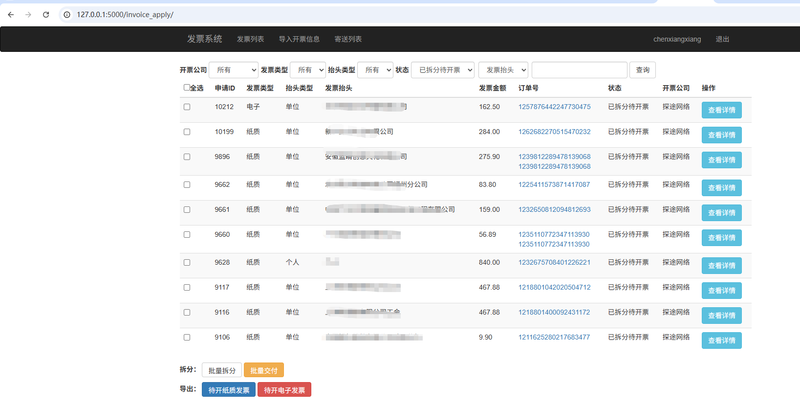Select the checkbox for application 9628
800x408 pixels.
(187, 262)
